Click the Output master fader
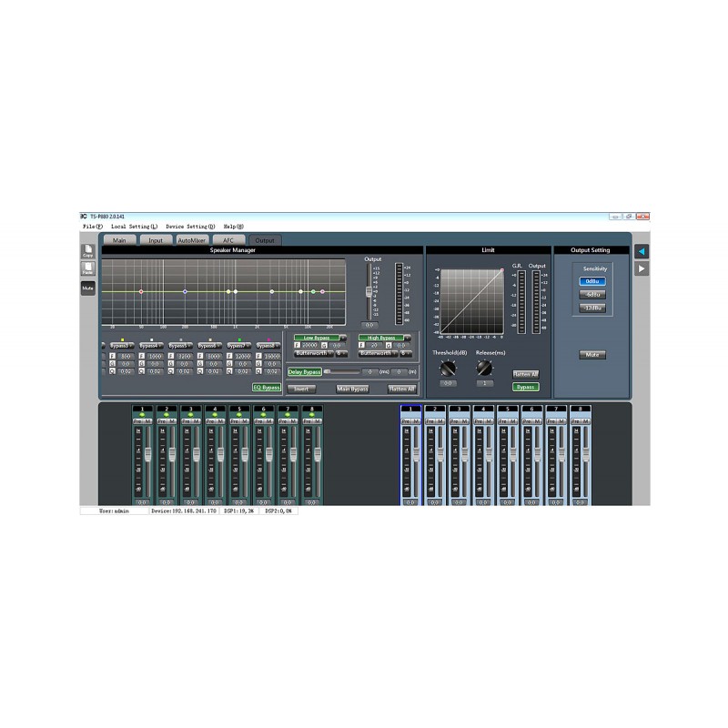This screenshot has width=728, height=728. click(x=368, y=290)
